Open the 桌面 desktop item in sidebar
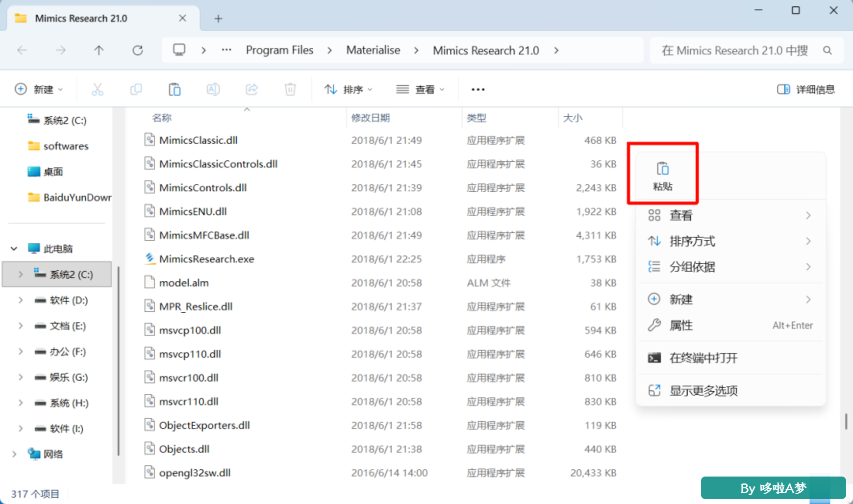The height and width of the screenshot is (504, 853). pos(46,172)
